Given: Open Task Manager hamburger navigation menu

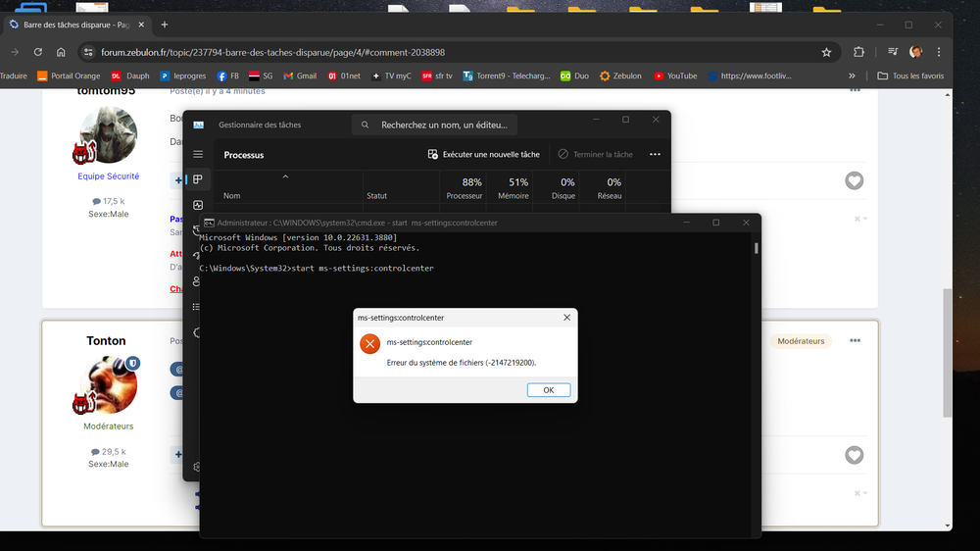Looking at the screenshot, I should [x=198, y=154].
